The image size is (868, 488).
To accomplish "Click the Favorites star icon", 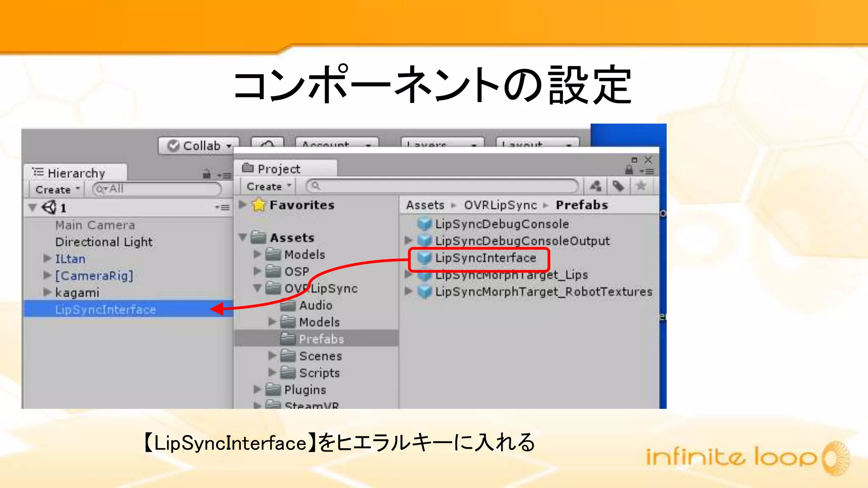I will (x=259, y=205).
